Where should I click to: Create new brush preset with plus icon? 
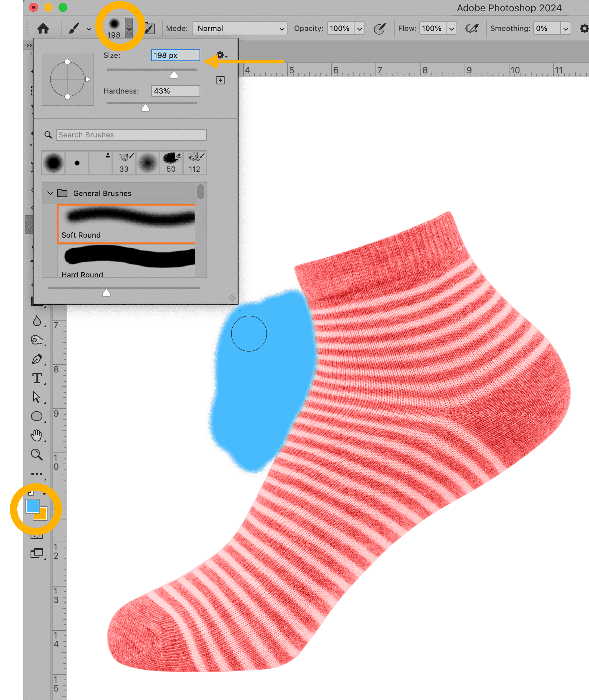click(x=221, y=80)
